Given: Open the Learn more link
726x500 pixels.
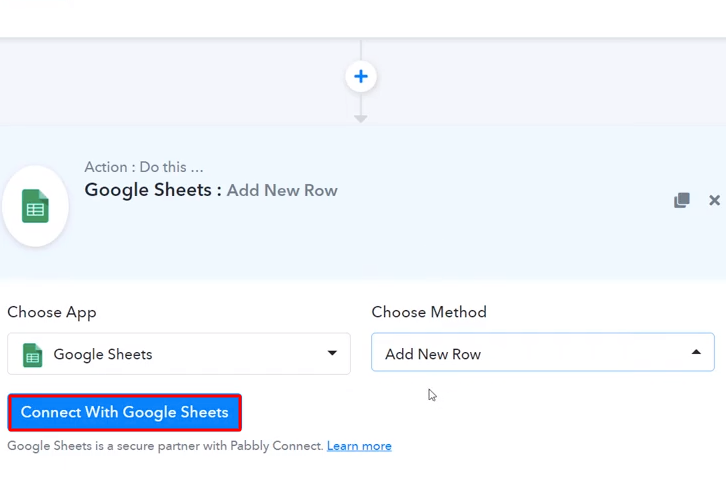Looking at the screenshot, I should point(359,446).
